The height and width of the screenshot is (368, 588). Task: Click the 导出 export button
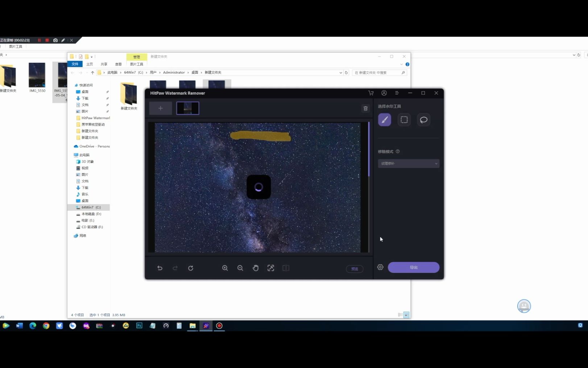[414, 267]
